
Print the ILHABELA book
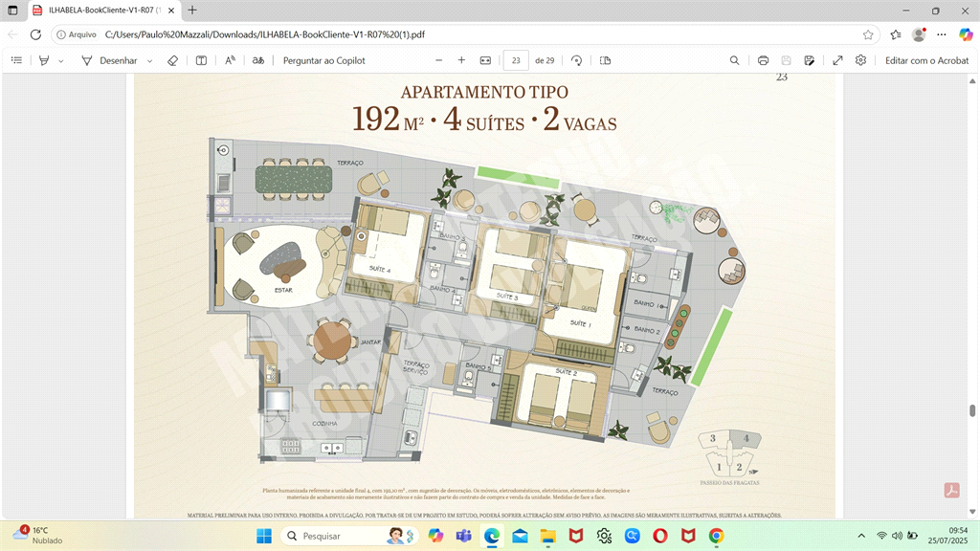pos(763,59)
